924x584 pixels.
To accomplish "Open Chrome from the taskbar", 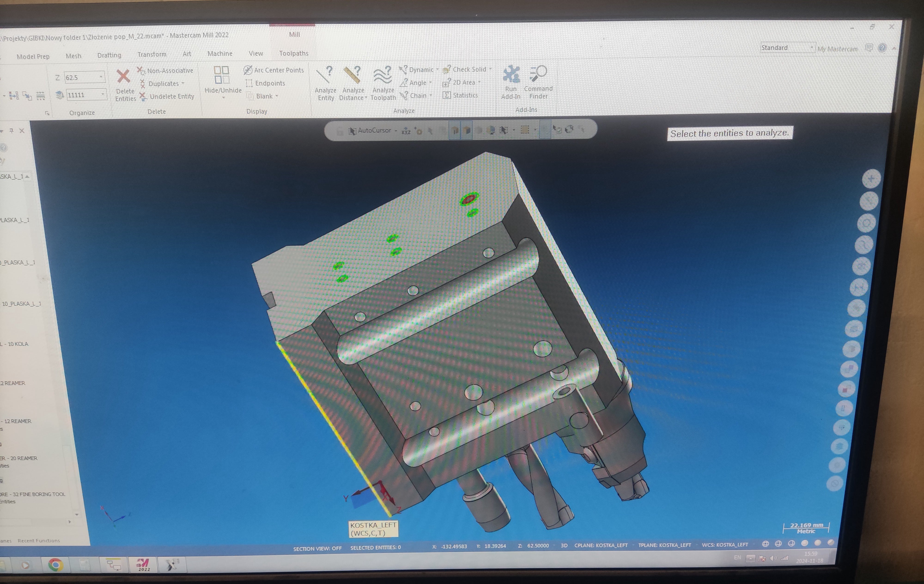I will click(x=55, y=564).
